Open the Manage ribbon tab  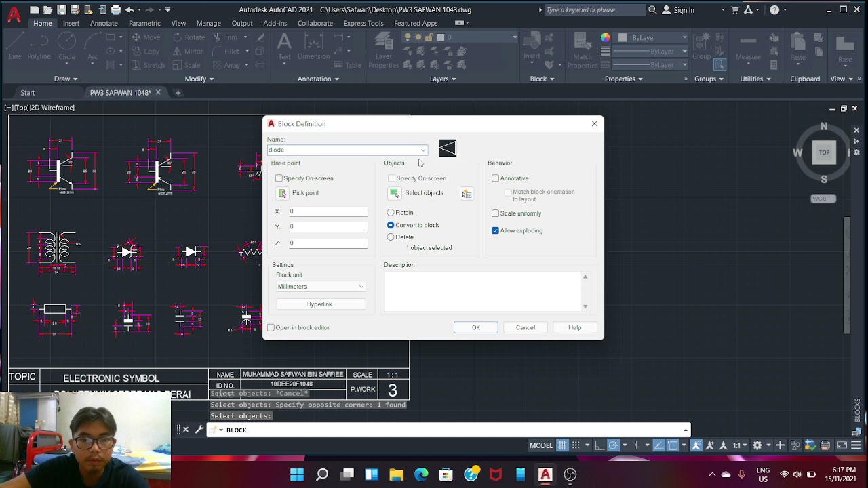(208, 23)
